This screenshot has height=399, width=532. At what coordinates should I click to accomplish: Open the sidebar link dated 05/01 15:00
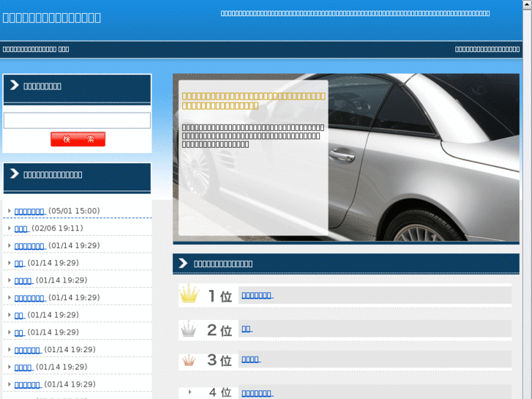pyautogui.click(x=29, y=212)
